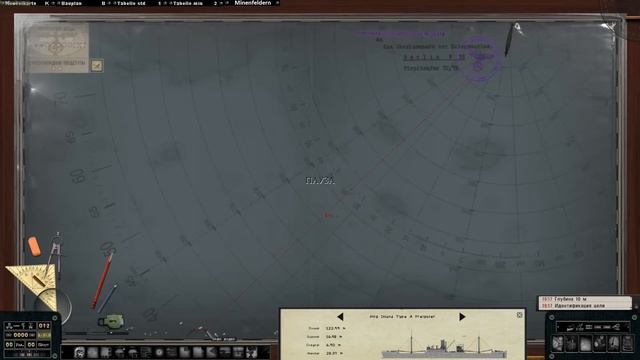The height and width of the screenshot is (360, 640).
Task: Click the last icon in the right panel's top row
Action: [616, 327]
